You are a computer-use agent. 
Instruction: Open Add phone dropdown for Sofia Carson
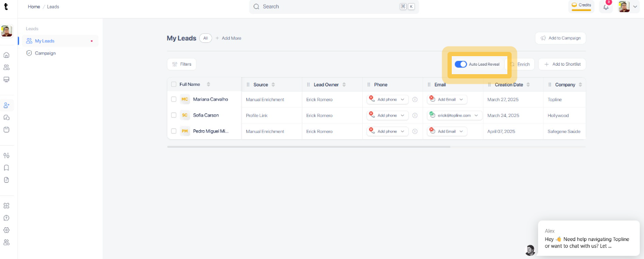388,115
